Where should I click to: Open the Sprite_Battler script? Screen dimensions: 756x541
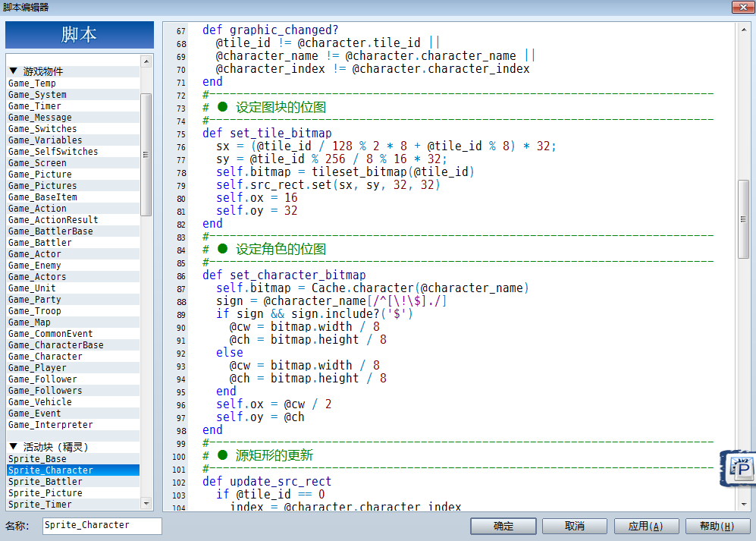(74, 482)
